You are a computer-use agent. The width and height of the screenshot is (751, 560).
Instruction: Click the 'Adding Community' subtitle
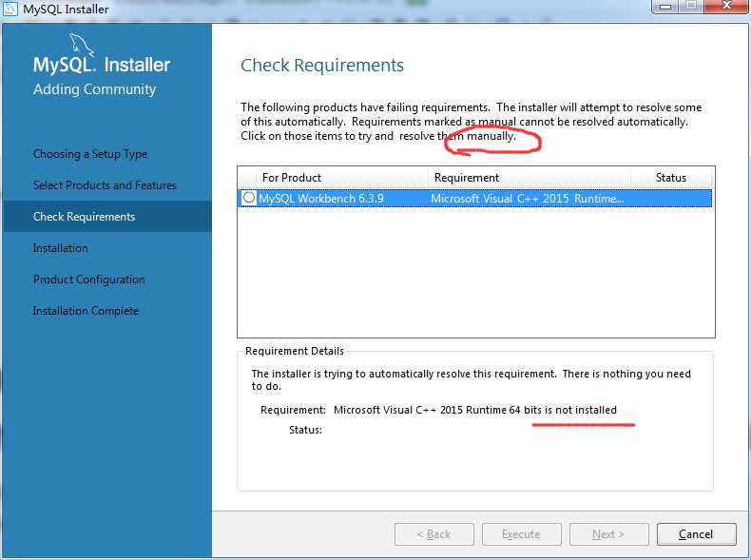tap(95, 89)
